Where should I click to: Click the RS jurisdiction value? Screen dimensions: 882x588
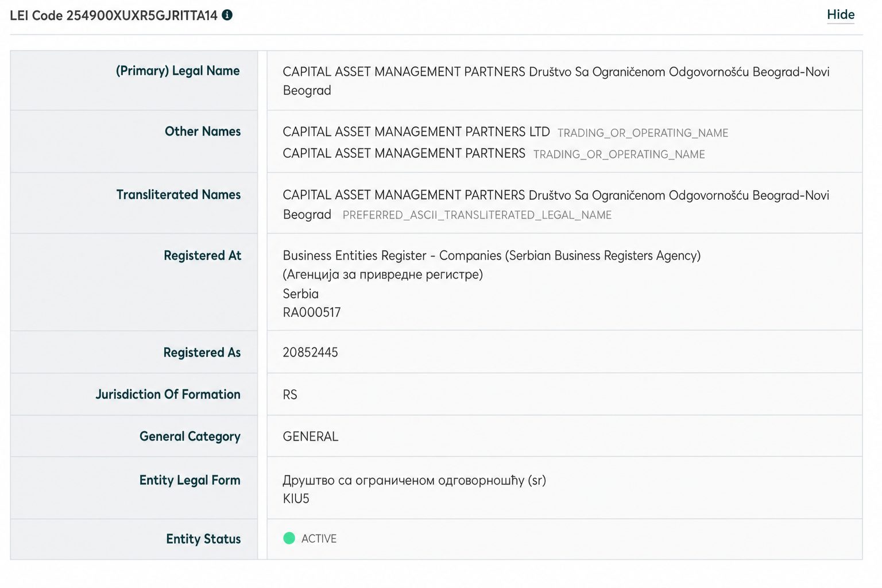pos(290,395)
